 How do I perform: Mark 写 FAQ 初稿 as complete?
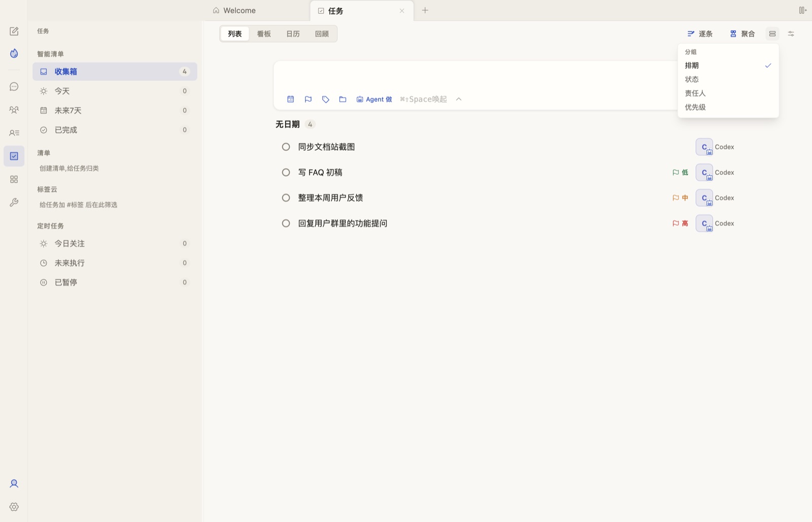point(286,172)
